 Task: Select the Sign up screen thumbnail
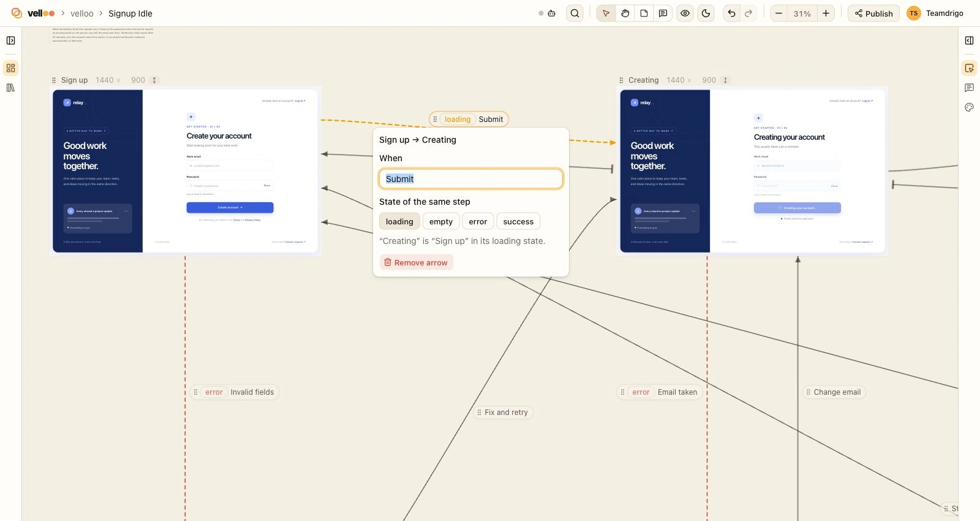(185, 171)
